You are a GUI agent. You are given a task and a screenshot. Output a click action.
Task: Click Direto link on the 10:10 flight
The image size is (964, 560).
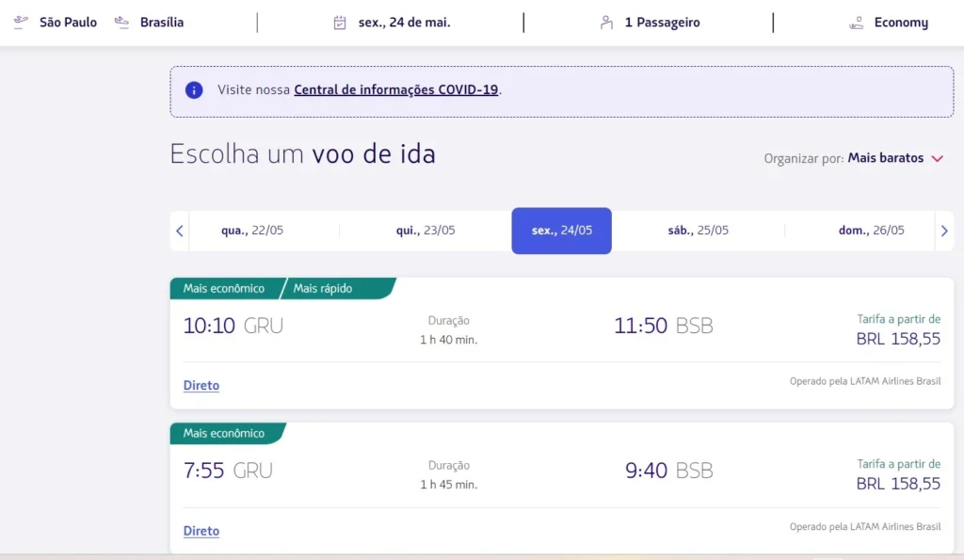201,386
